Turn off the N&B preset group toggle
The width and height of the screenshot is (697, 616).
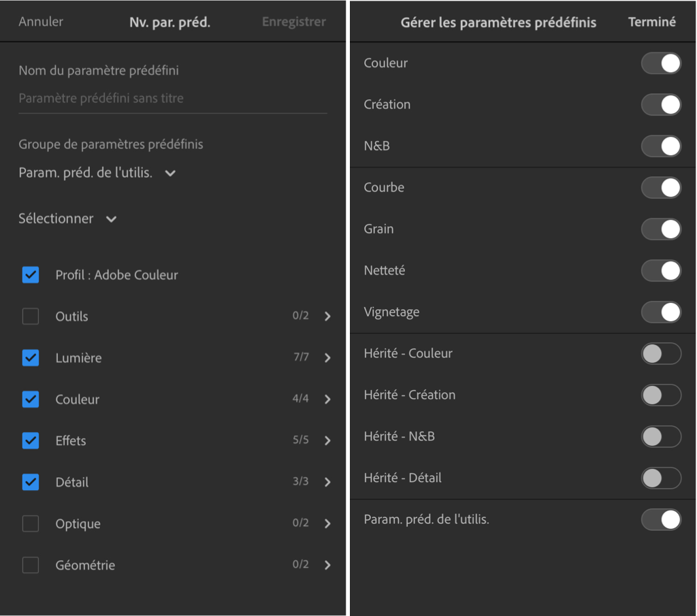[661, 146]
